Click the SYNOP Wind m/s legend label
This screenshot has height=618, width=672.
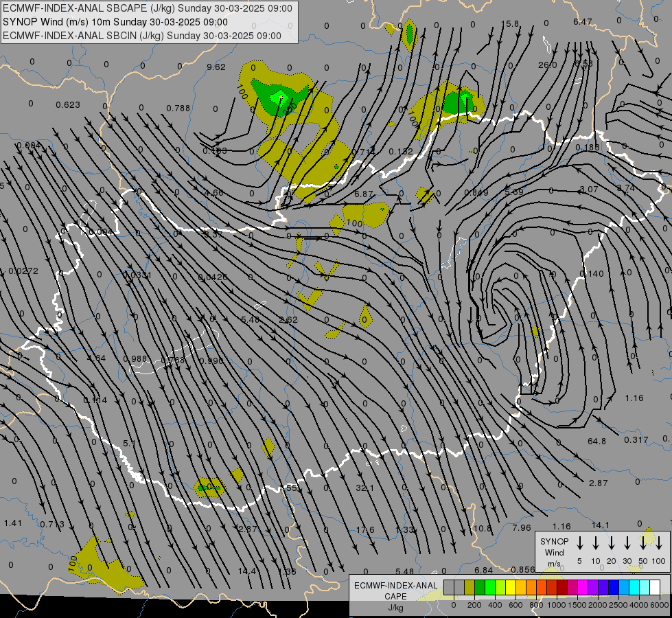[x=554, y=552]
